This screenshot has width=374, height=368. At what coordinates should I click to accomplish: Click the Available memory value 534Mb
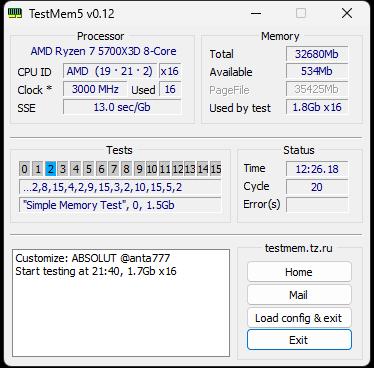coord(317,71)
